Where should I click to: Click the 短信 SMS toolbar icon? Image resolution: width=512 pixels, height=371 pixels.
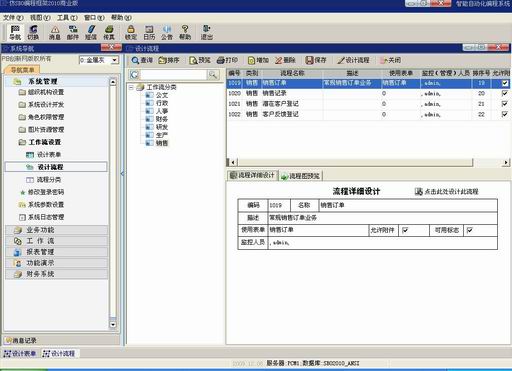91,32
